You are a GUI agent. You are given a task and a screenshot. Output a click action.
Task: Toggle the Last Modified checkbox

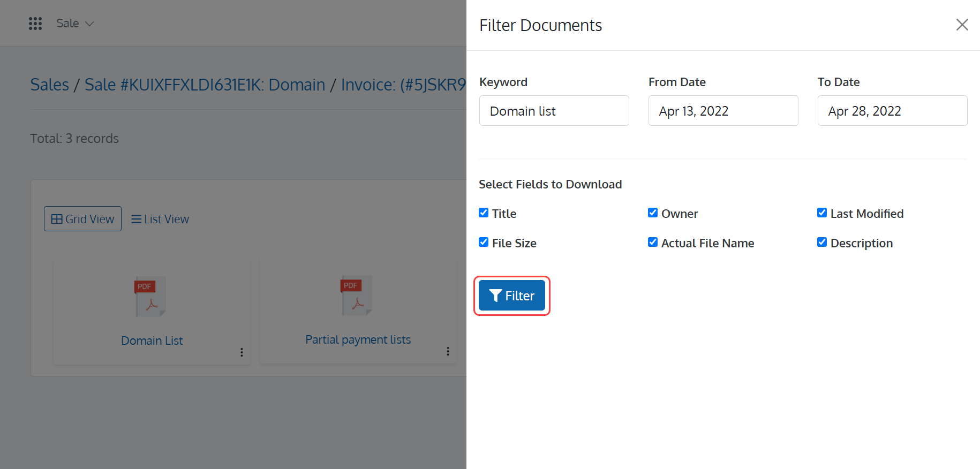click(822, 213)
